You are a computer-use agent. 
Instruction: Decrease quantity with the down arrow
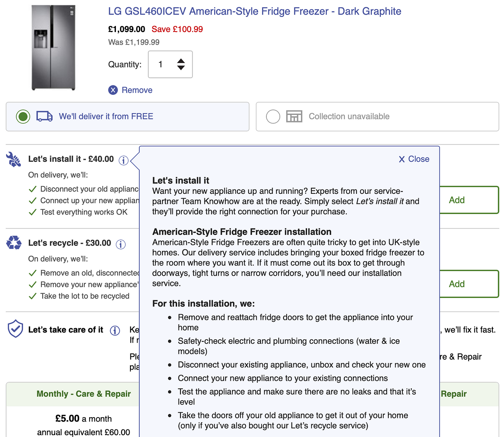coord(181,68)
